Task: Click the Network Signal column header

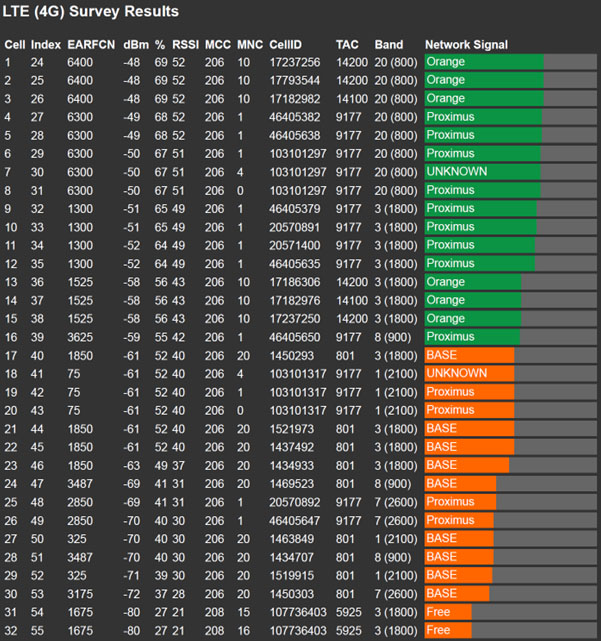Action: pos(466,45)
